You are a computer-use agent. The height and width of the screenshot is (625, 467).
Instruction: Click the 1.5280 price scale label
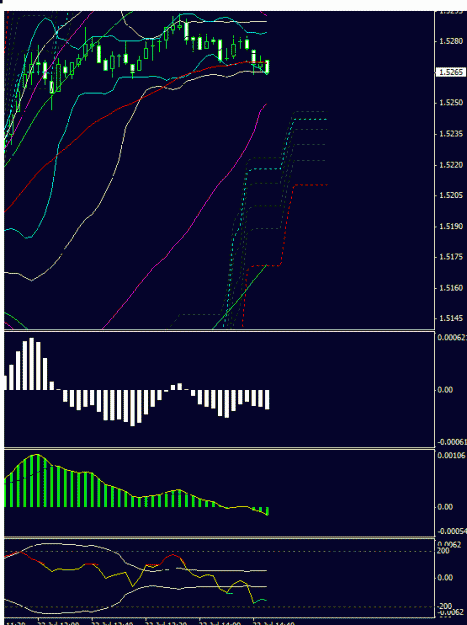point(451,41)
